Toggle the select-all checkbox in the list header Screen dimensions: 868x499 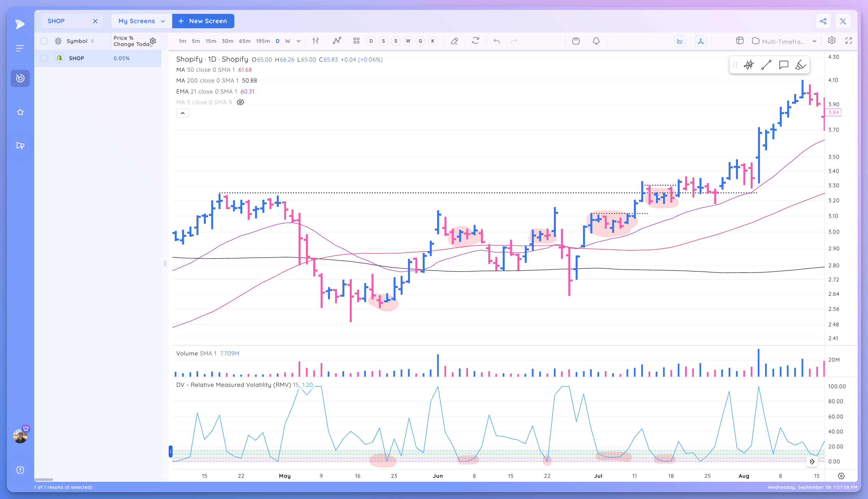(44, 40)
